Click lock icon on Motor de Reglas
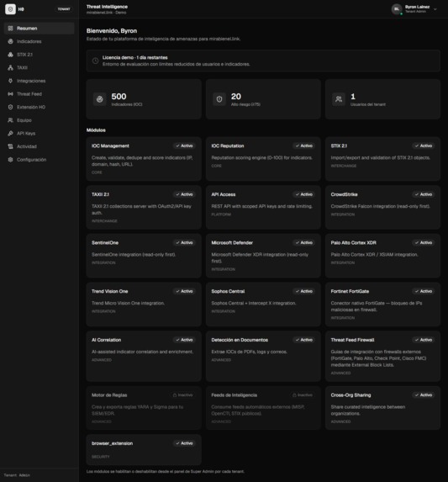This screenshot has width=448, height=482. 175,395
